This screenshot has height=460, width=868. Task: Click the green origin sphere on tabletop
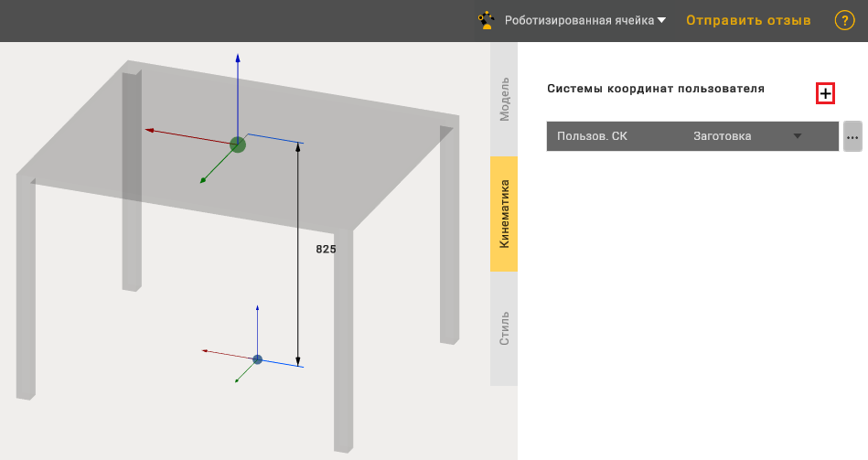click(238, 144)
